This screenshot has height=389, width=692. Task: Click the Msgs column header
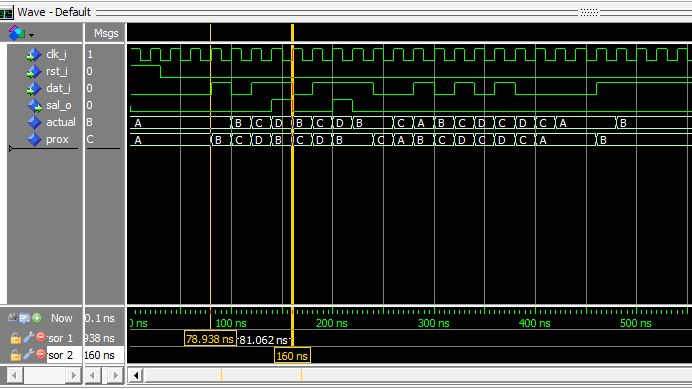click(x=106, y=33)
